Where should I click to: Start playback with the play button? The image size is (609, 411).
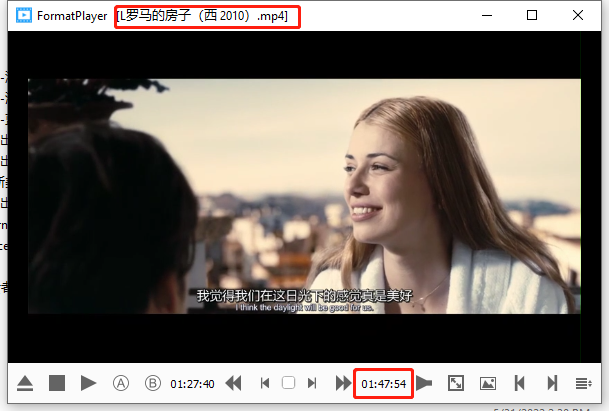(x=88, y=383)
